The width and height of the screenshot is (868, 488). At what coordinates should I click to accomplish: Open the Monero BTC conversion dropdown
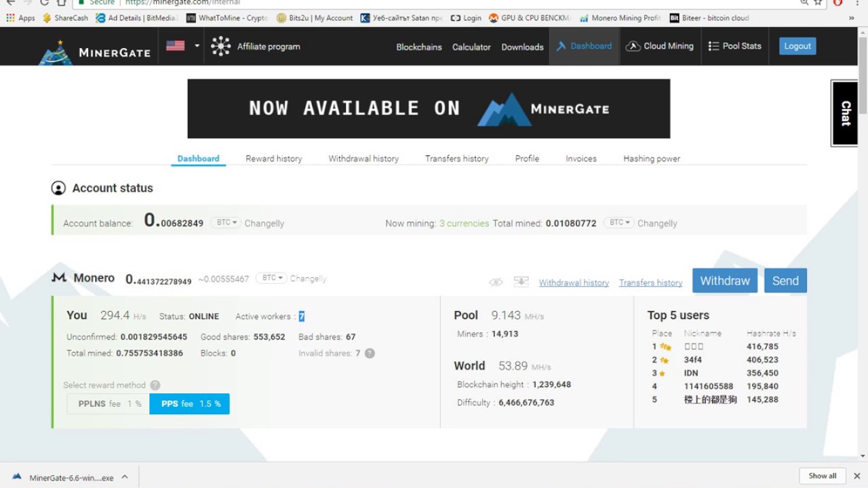click(271, 278)
